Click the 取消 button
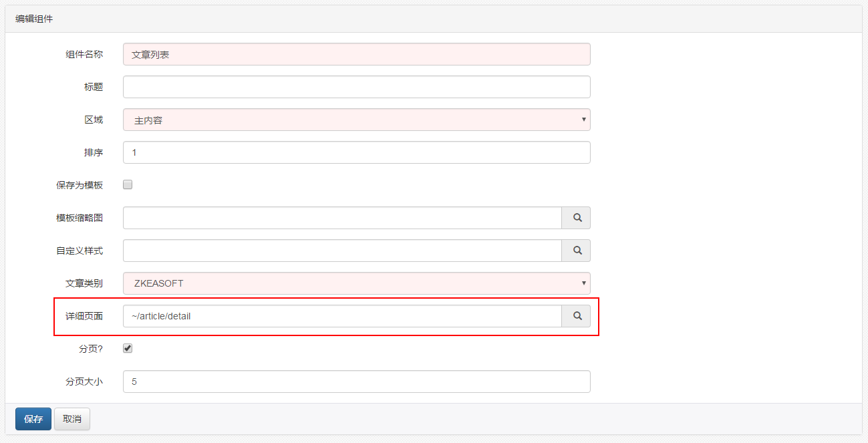Image resolution: width=868 pixels, height=443 pixels. pos(72,419)
